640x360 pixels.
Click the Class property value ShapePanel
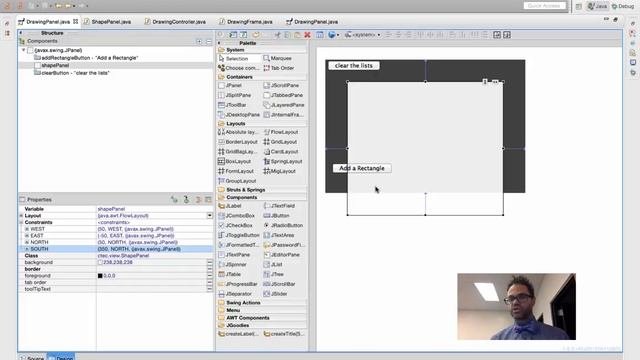[154, 256]
